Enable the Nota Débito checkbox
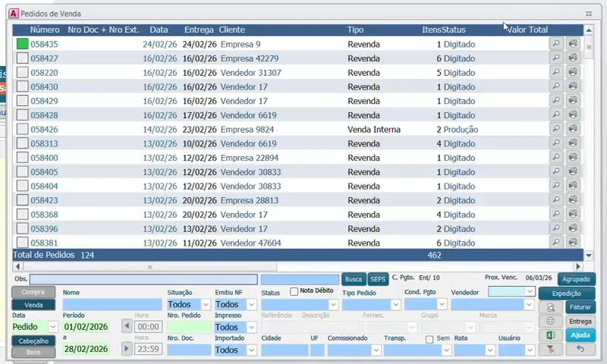The width and height of the screenshot is (607, 364). tap(294, 291)
